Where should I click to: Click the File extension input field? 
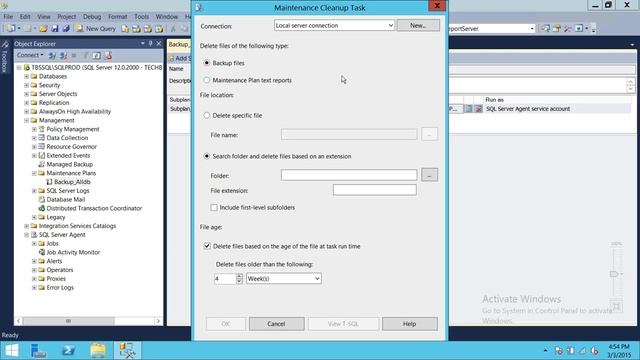(375, 190)
